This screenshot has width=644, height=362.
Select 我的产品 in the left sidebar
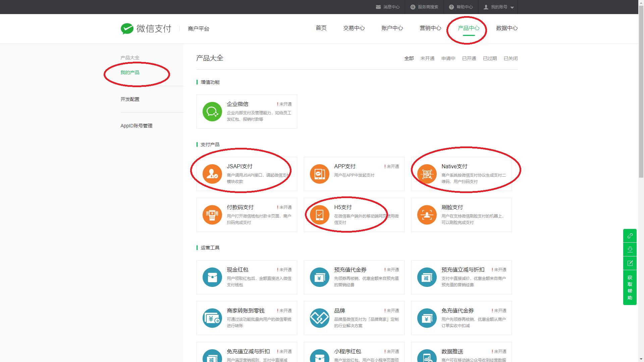click(x=130, y=72)
